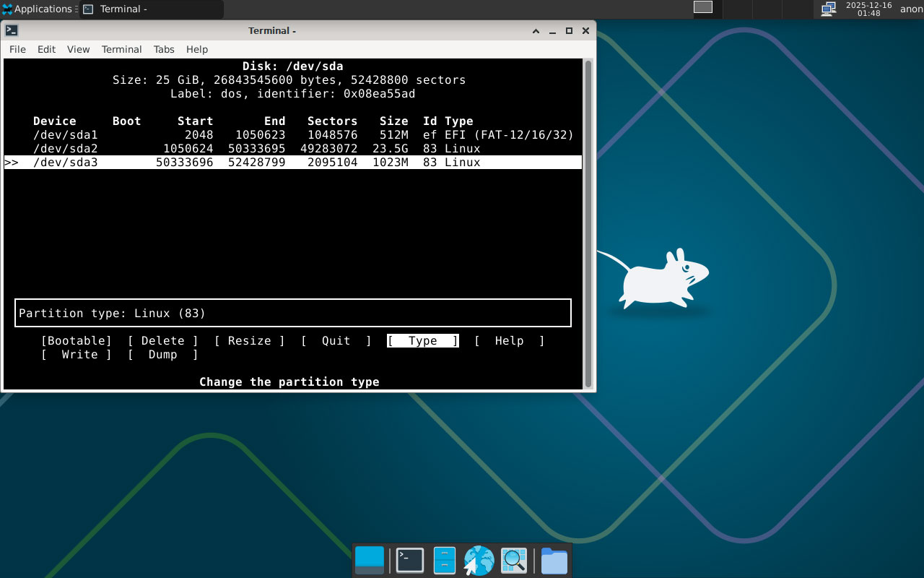Viewport: 924px width, 578px height.
Task: Click the terminal's vertical scrollbar
Action: pos(588,224)
